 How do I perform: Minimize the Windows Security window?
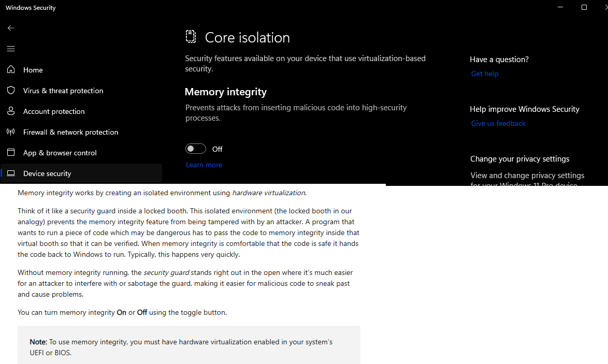560,7
